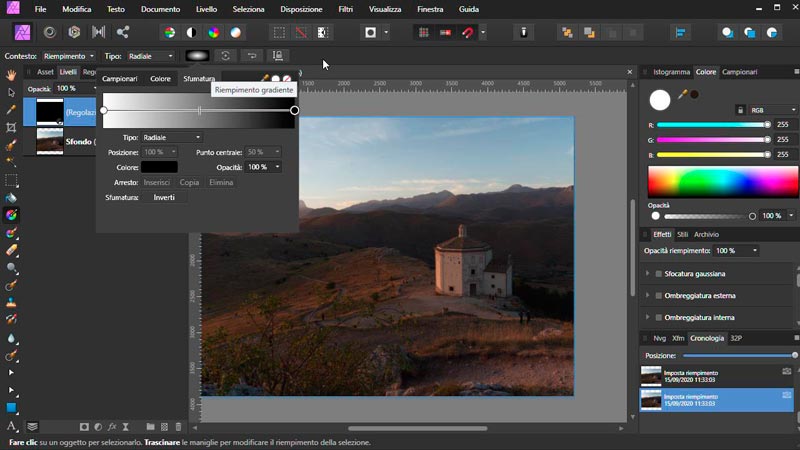Click the Elimina stop button

click(221, 182)
